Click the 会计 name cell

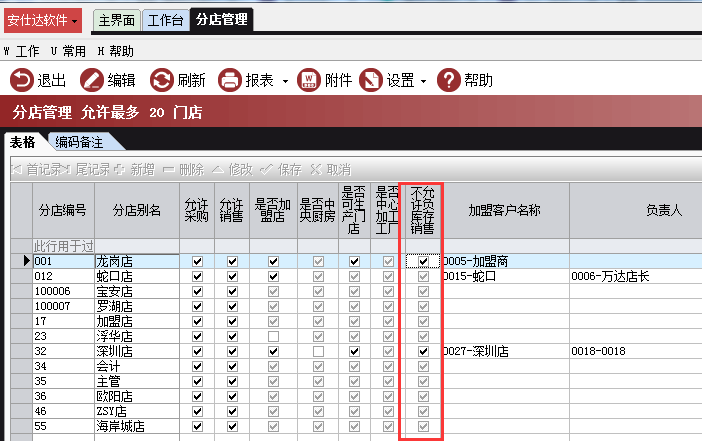137,366
